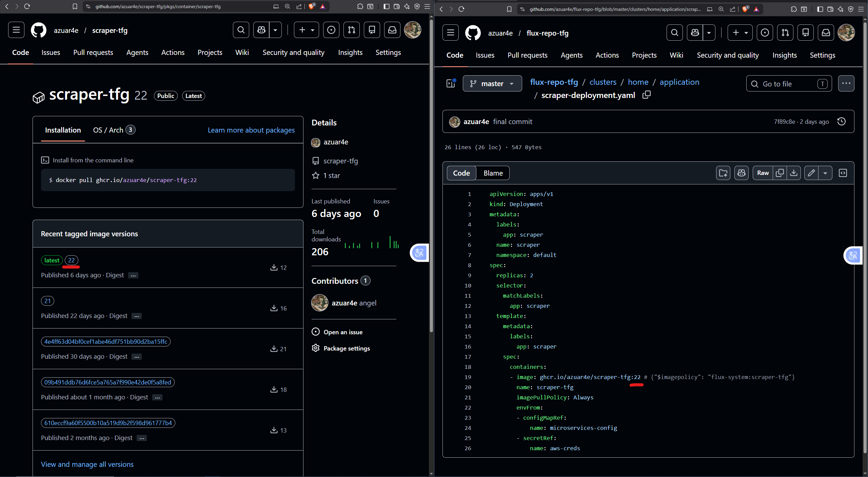This screenshot has height=477, width=868.
Task: Open azuar4e angel contributor profile
Action: coord(344,303)
